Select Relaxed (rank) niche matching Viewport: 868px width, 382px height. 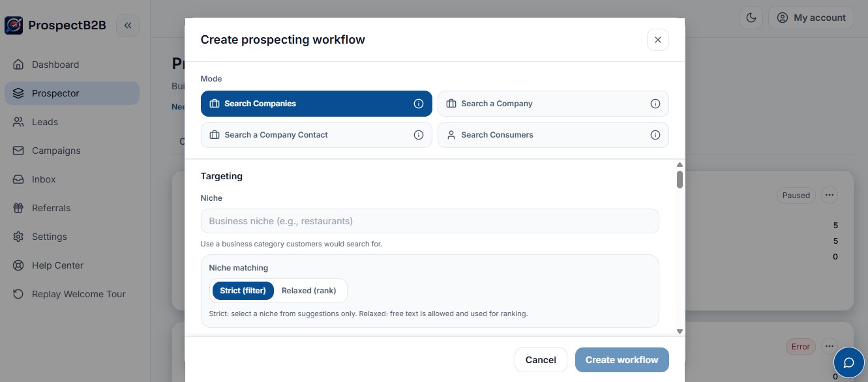pyautogui.click(x=309, y=291)
